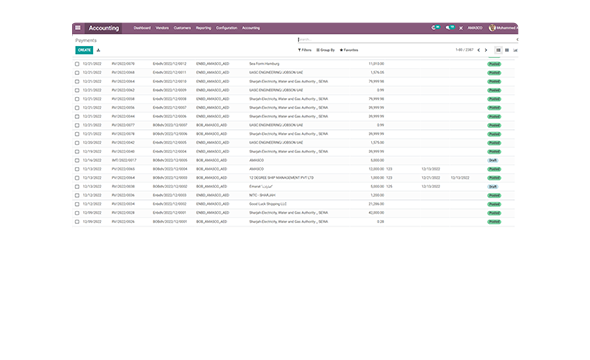Tick checkbox for 12 DEGREE SHIP MANAGEMENT row
The width and height of the screenshot is (590, 360).
(x=77, y=178)
